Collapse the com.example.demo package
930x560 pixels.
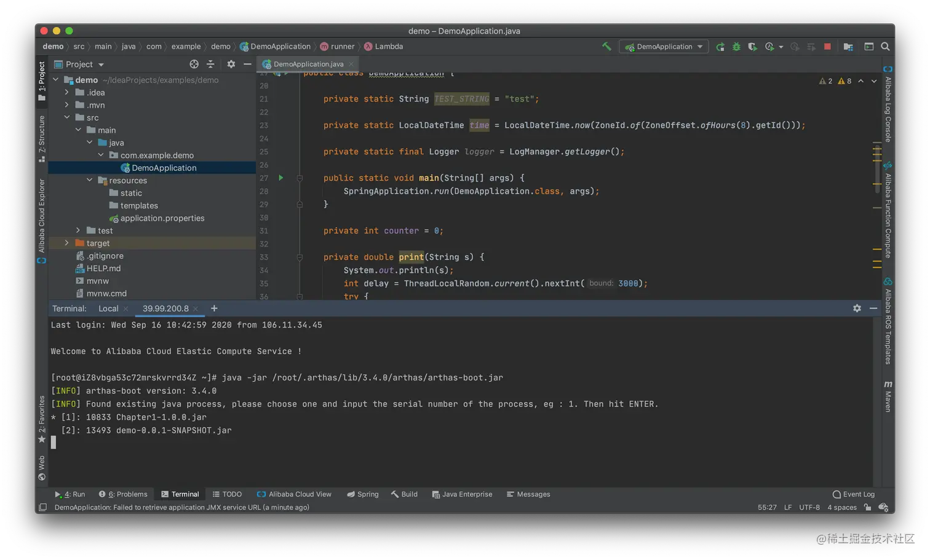coord(101,155)
